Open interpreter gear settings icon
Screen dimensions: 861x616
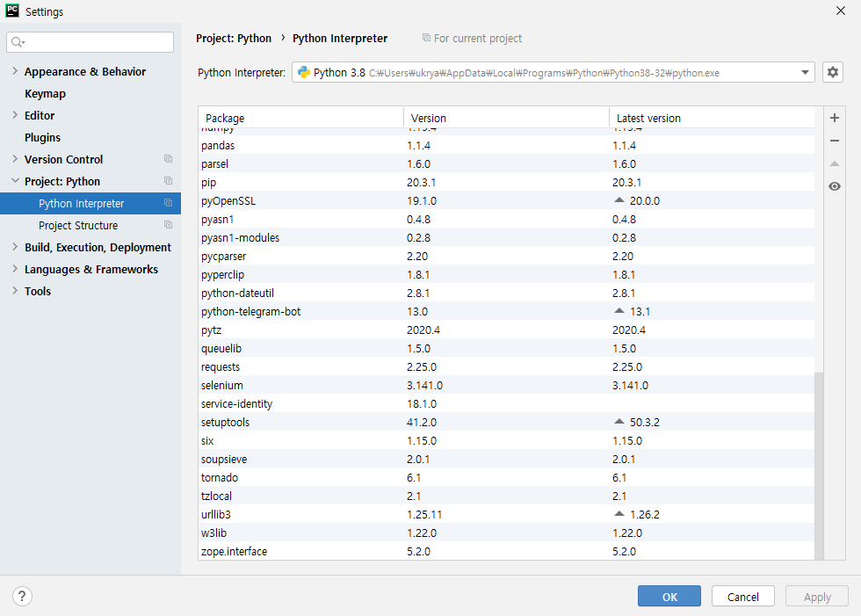[x=833, y=72]
